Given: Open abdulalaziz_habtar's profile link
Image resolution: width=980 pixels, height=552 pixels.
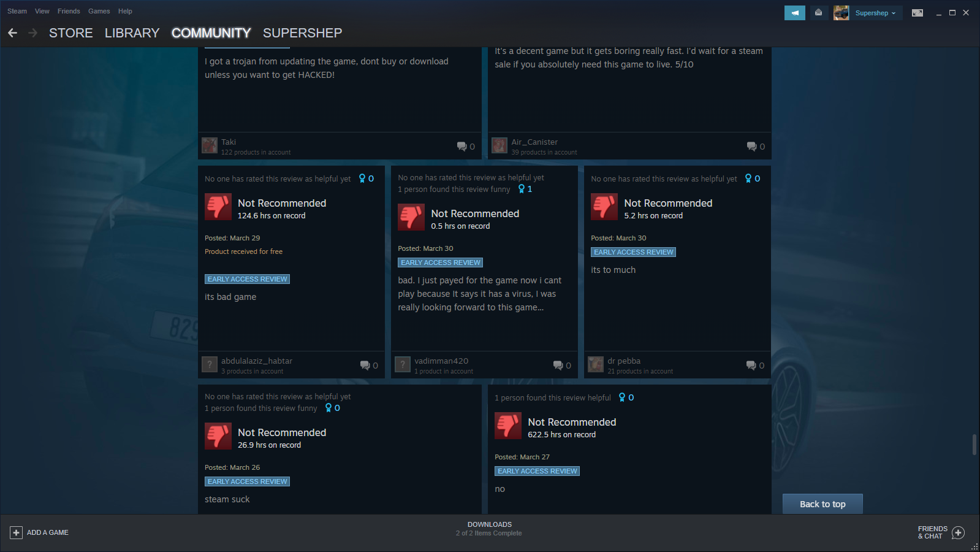Looking at the screenshot, I should (257, 361).
